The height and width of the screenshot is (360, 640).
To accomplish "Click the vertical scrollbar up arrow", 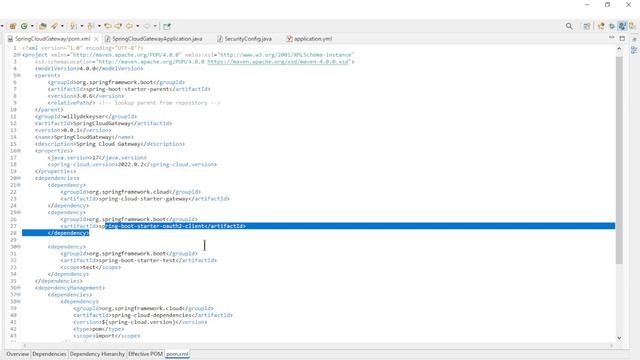I will point(619,49).
